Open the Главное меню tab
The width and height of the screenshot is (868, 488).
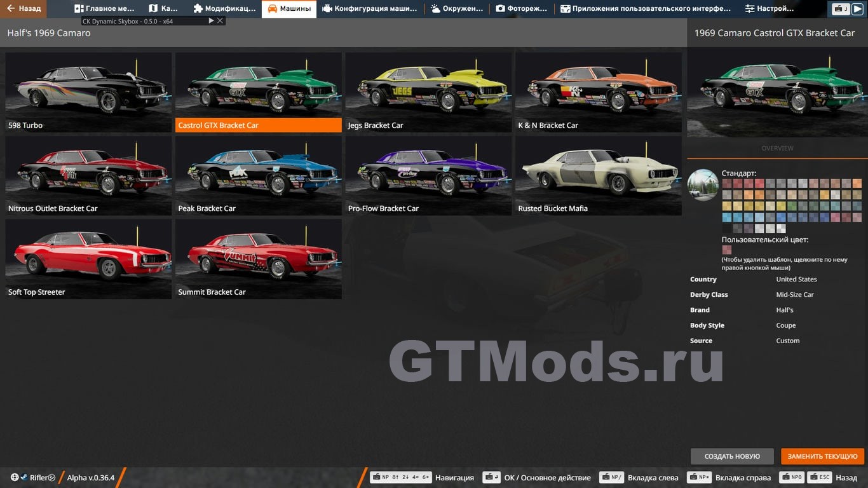click(x=104, y=9)
